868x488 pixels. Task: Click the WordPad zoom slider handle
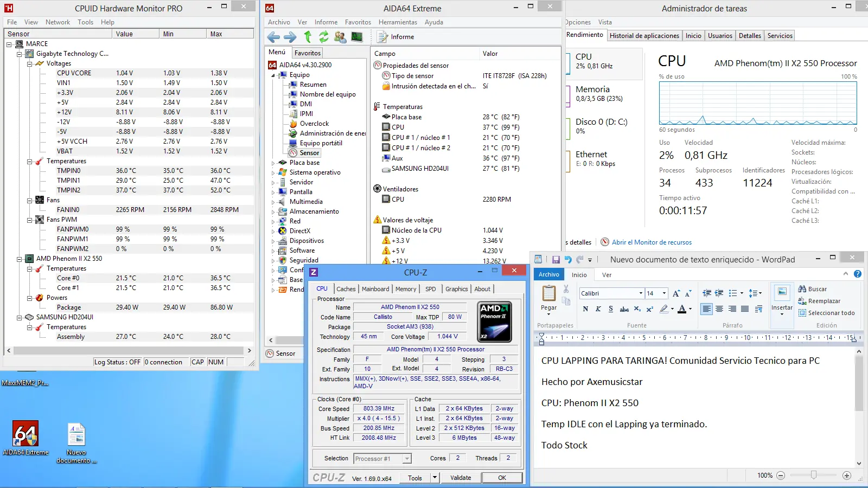pyautogui.click(x=813, y=476)
